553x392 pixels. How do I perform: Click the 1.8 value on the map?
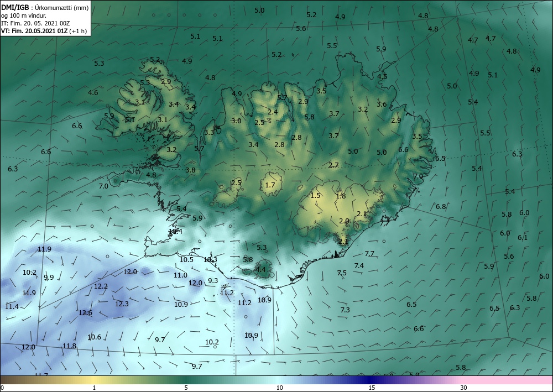click(341, 196)
